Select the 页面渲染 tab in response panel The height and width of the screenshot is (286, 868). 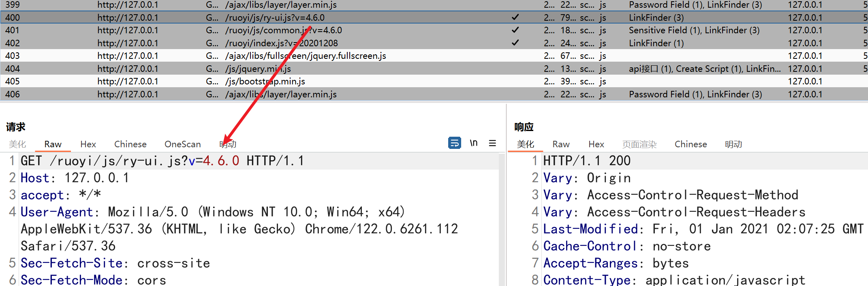tap(639, 144)
